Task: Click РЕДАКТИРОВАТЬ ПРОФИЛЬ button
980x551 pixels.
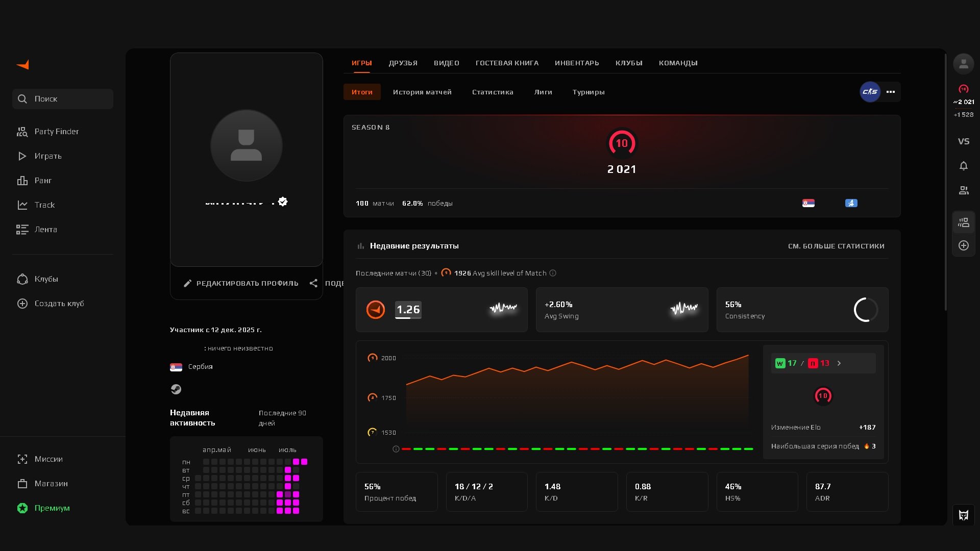Action: click(x=241, y=283)
